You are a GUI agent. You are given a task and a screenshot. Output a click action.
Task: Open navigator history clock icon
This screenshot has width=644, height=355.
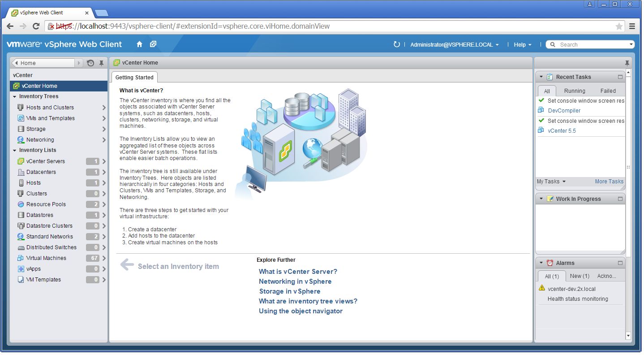coord(90,63)
